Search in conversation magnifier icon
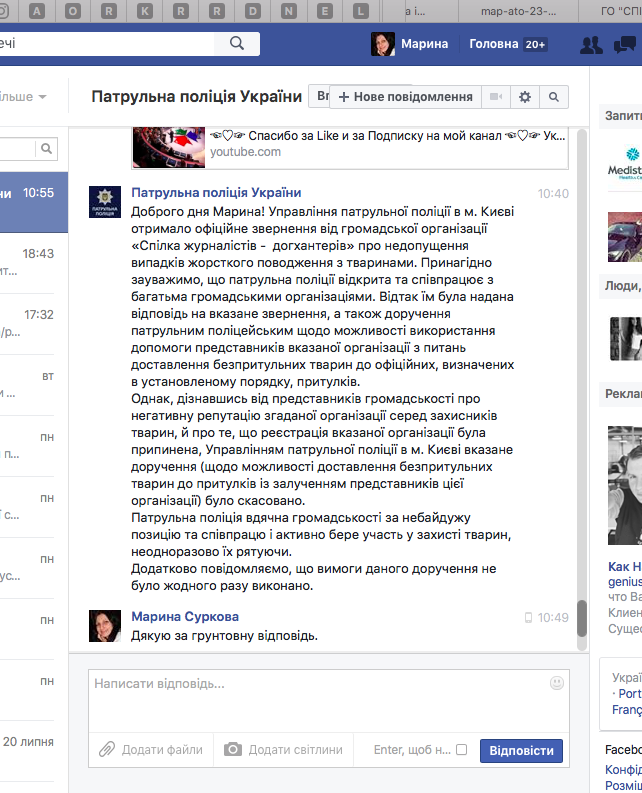Screen dimensions: 642x793 coord(554,97)
